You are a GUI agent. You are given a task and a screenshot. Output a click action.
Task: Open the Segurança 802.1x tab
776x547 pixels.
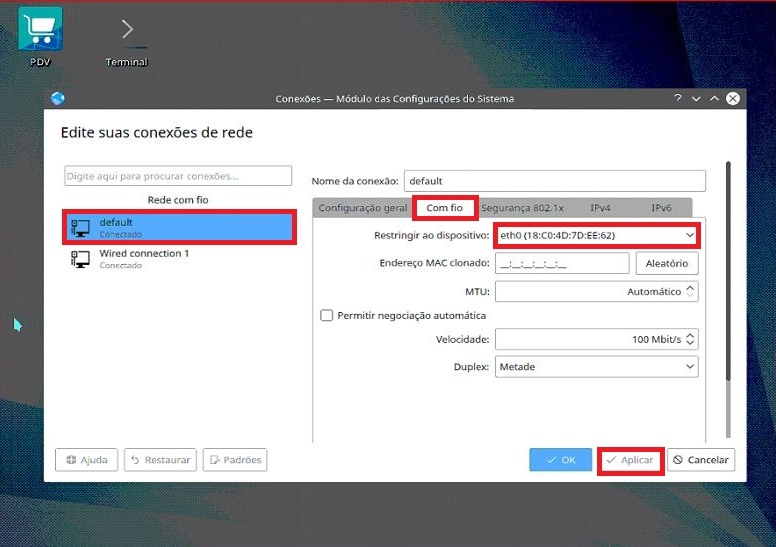522,208
